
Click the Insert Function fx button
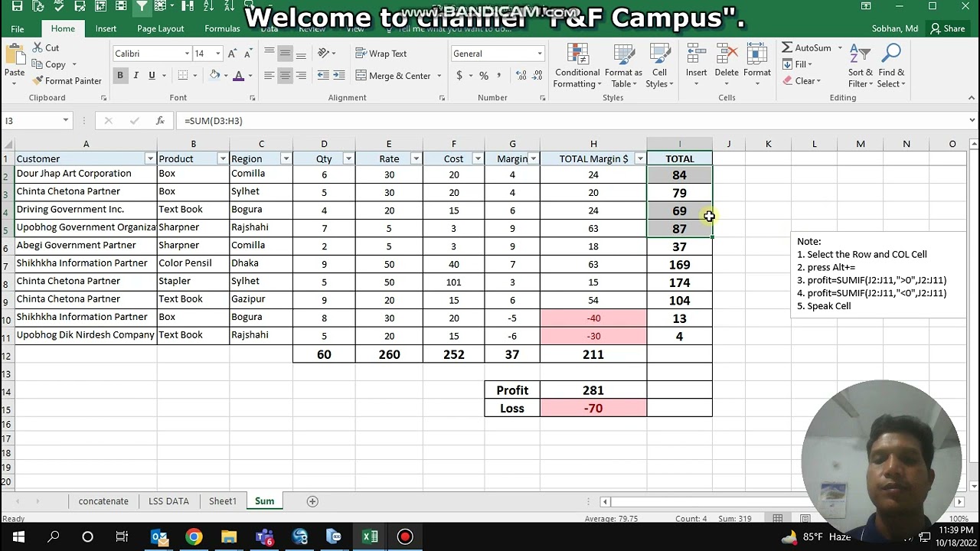pos(160,121)
